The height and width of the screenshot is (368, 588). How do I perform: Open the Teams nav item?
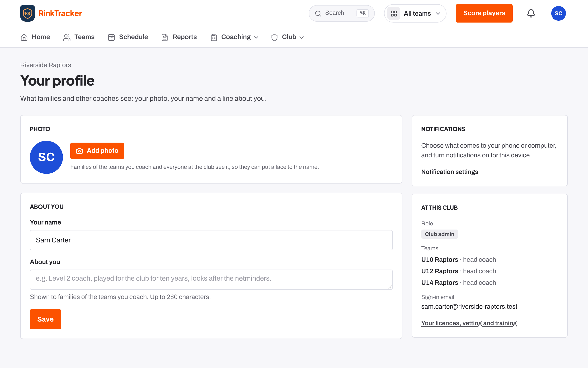pyautogui.click(x=79, y=37)
